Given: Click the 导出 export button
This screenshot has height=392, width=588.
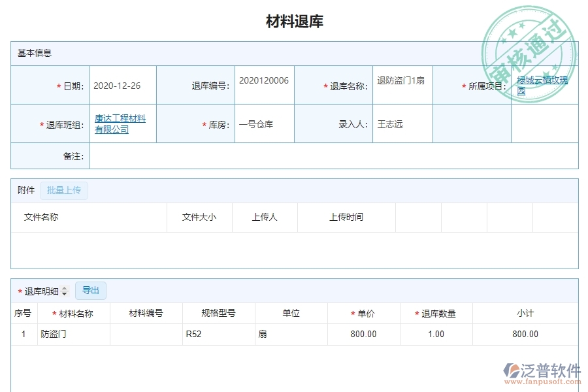Looking at the screenshot, I should pos(91,290).
